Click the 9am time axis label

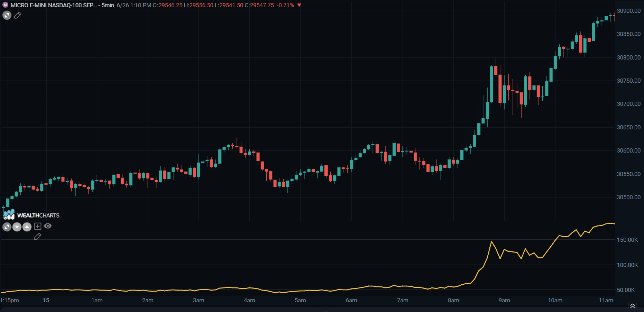click(x=504, y=300)
